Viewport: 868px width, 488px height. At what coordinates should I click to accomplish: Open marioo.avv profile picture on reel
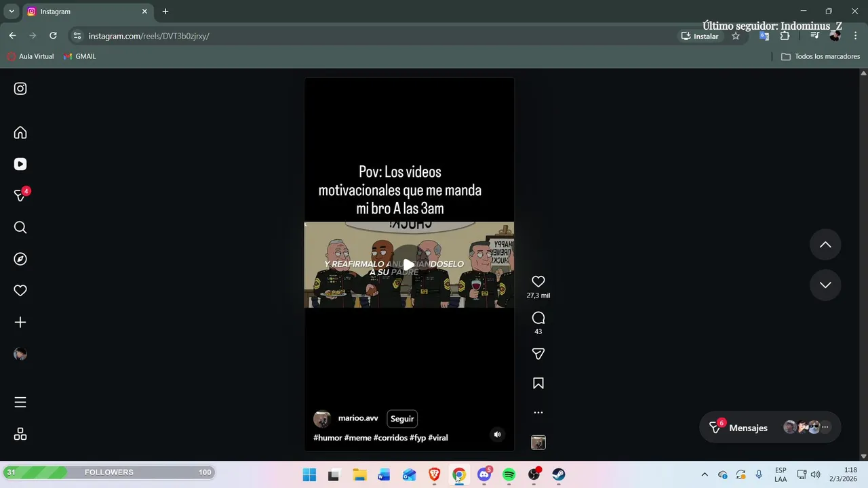point(322,419)
